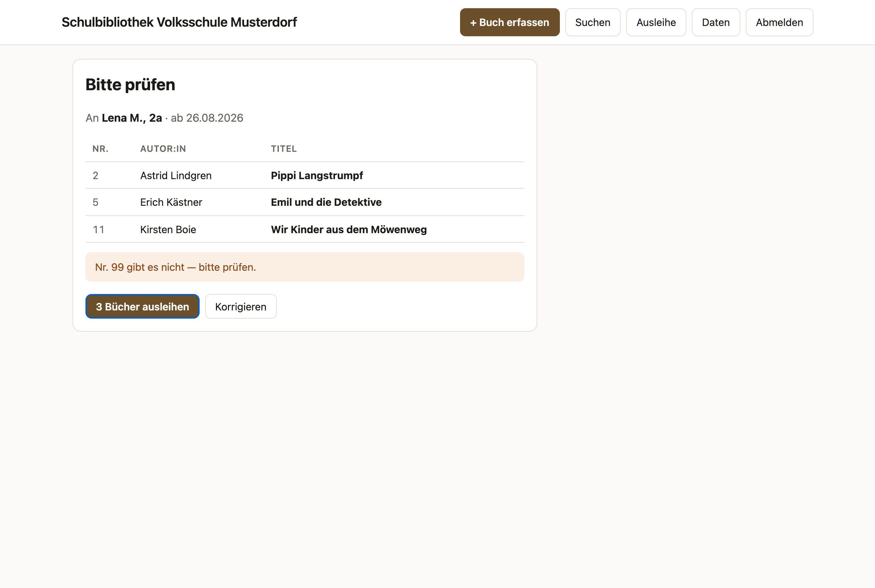Click the date 'ab 26.08.2026'
This screenshot has height=588, width=875.
coord(207,118)
